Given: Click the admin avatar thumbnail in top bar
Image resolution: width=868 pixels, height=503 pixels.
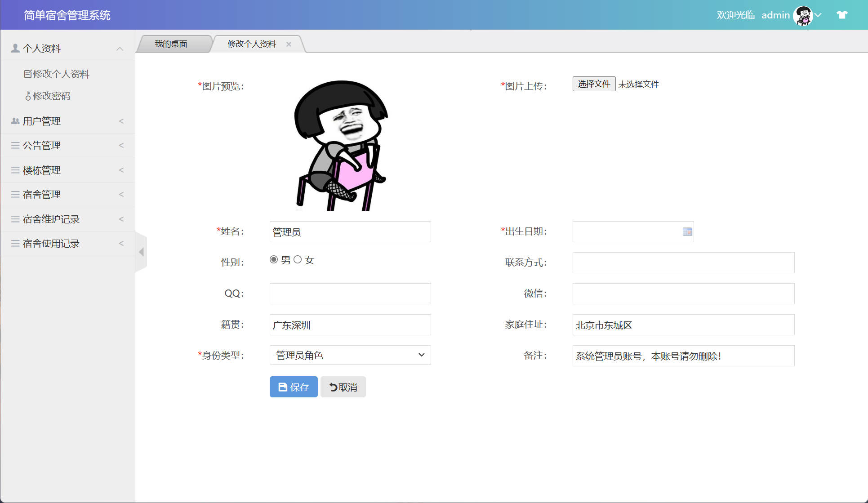Looking at the screenshot, I should 804,16.
